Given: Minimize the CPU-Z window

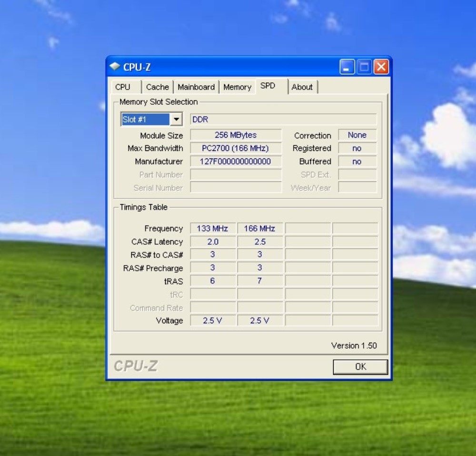Looking at the screenshot, I should (347, 67).
